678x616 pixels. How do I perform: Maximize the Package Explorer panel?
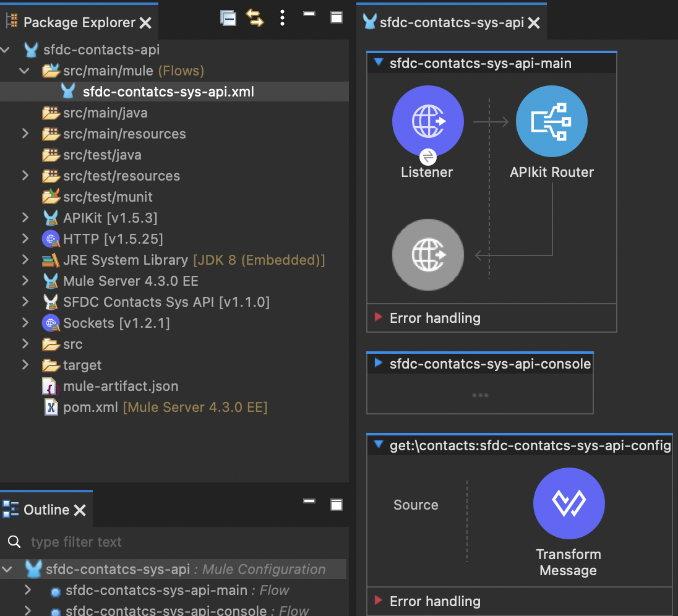(337, 18)
